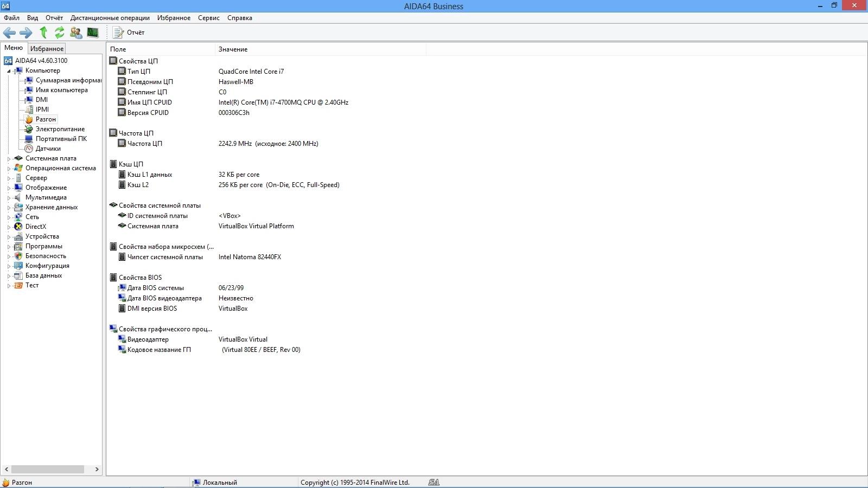868x488 pixels.
Task: Expand the Мультимедиа node
Action: click(9, 198)
